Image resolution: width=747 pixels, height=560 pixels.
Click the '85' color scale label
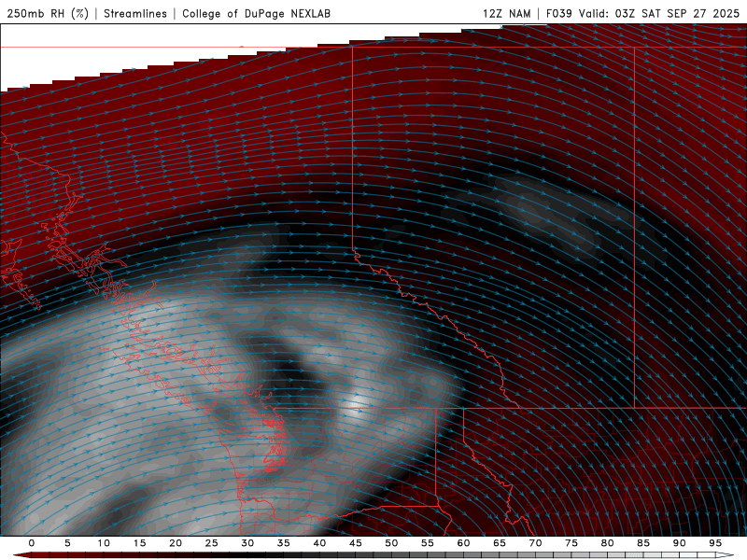pyautogui.click(x=643, y=543)
